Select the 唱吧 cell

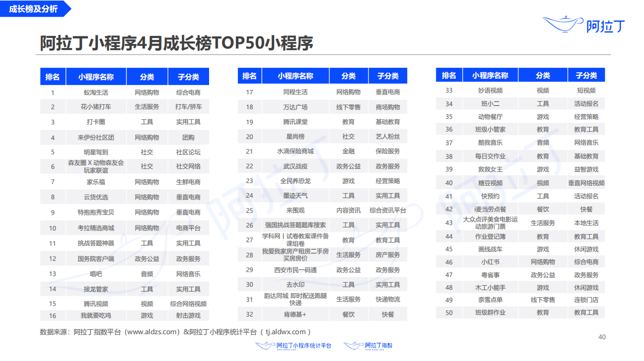(96, 274)
